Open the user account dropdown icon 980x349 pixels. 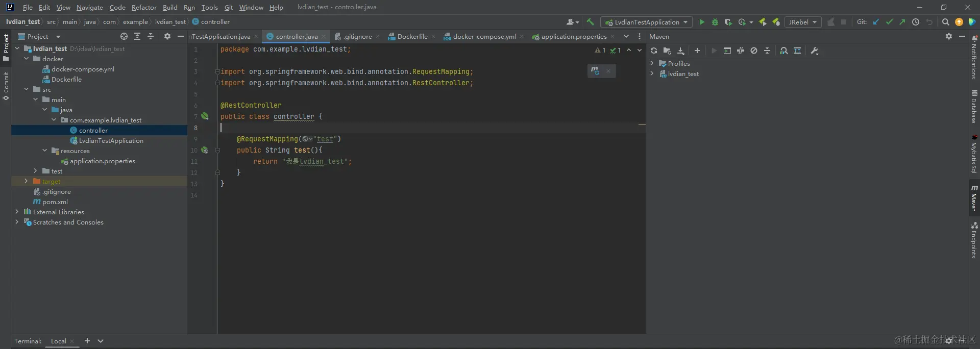(573, 22)
